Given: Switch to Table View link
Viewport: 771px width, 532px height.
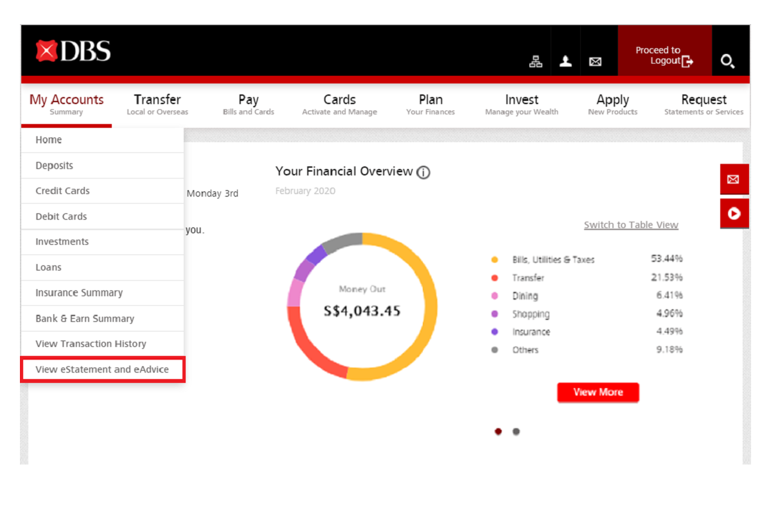Looking at the screenshot, I should coord(630,225).
